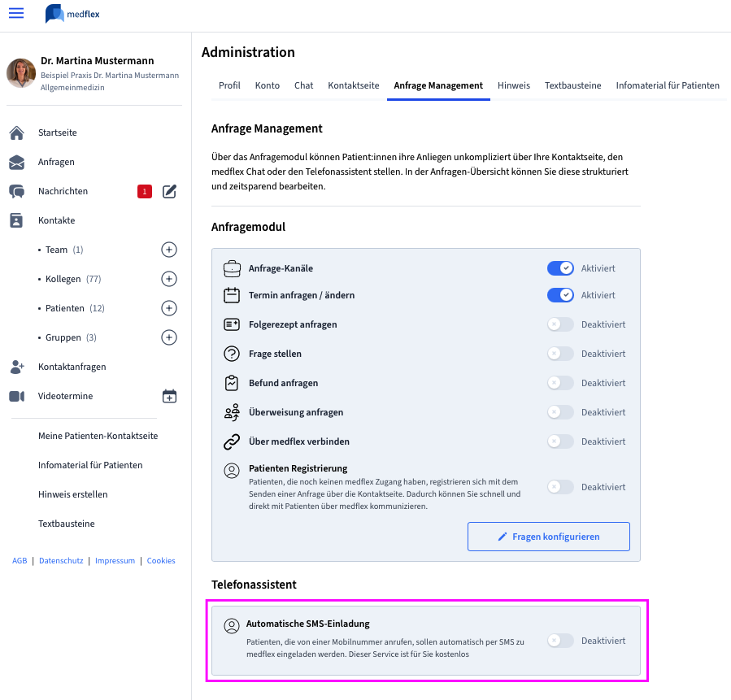
Task: Click the Folgerezept anfragen prescription icon
Action: point(232,324)
